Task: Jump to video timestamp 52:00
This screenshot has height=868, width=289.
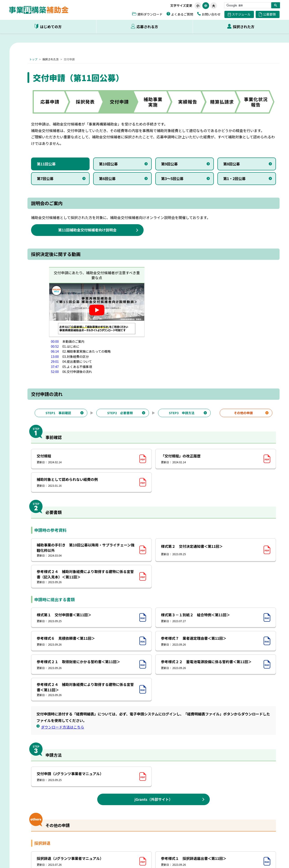Action: pos(54,372)
